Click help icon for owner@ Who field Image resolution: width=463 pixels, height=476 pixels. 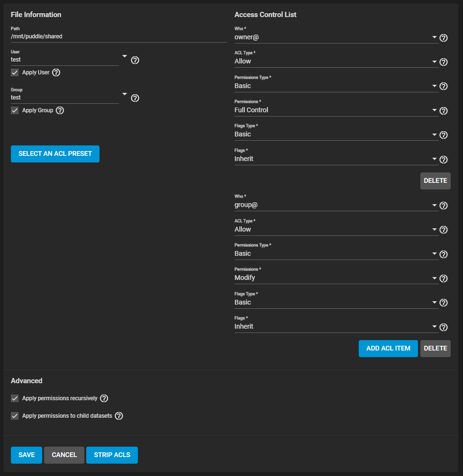coord(444,38)
